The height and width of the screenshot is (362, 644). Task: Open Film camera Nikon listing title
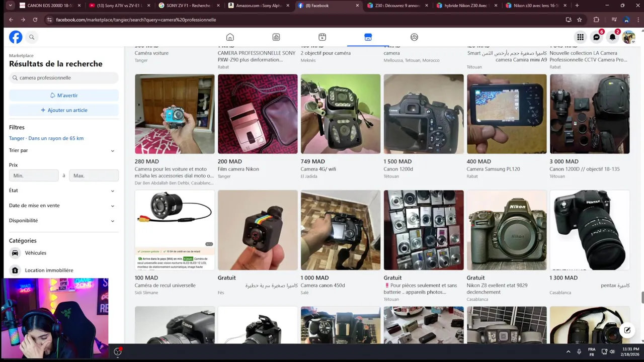coord(238,169)
